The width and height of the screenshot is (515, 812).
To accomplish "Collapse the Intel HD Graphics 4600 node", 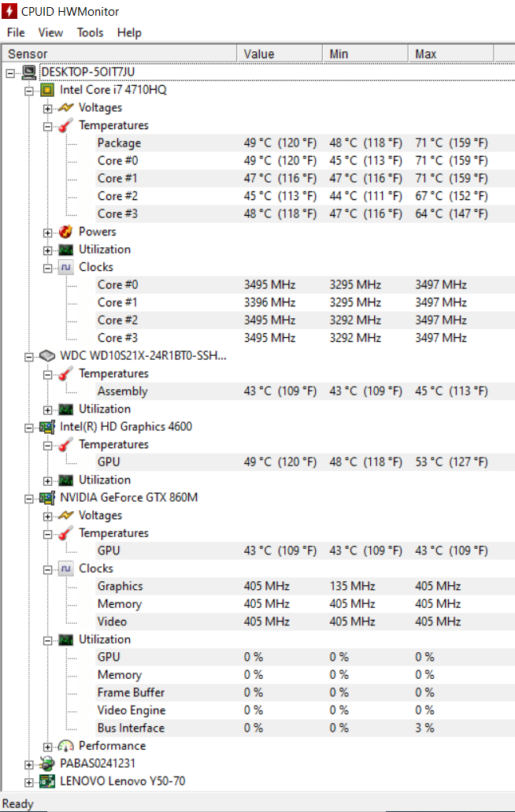I will pos(29,428).
